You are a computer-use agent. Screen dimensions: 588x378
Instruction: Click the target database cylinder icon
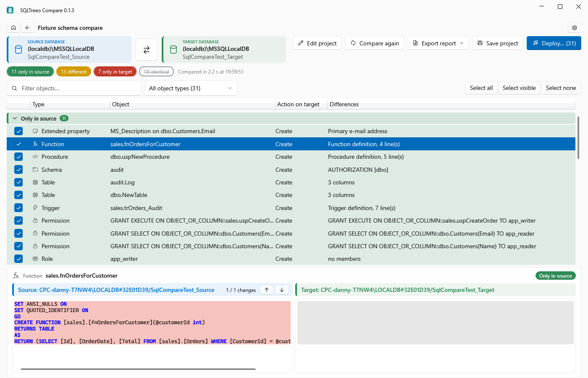coord(173,50)
